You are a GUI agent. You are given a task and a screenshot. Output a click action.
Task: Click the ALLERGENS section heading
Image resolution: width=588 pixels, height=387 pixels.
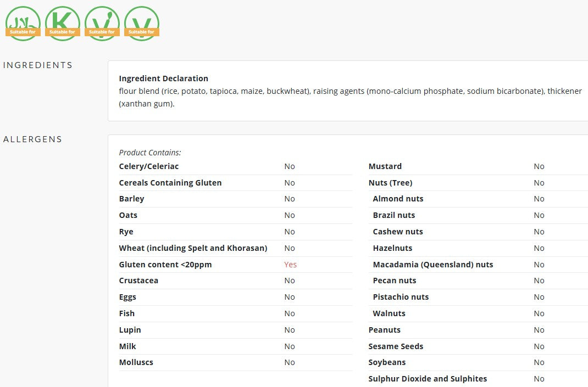(32, 139)
